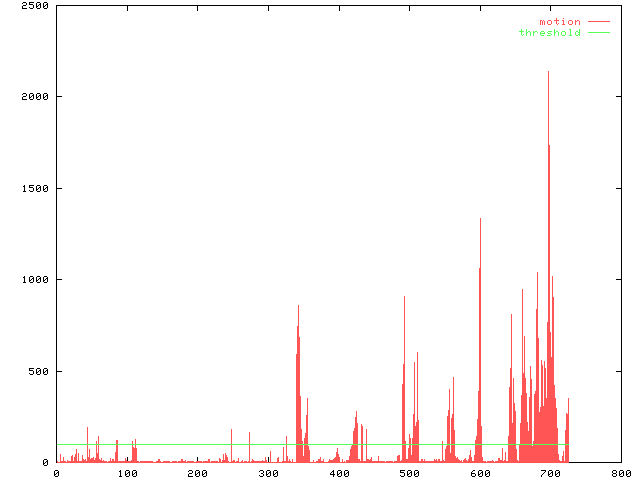Select the green threshold legend line sample
This screenshot has width=640, height=480.
[x=598, y=33]
